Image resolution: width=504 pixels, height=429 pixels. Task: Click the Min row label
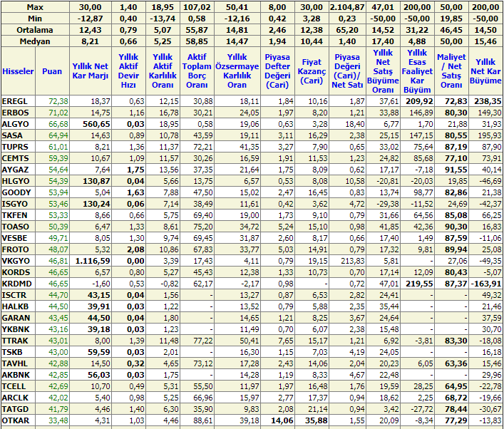[x=35, y=19]
